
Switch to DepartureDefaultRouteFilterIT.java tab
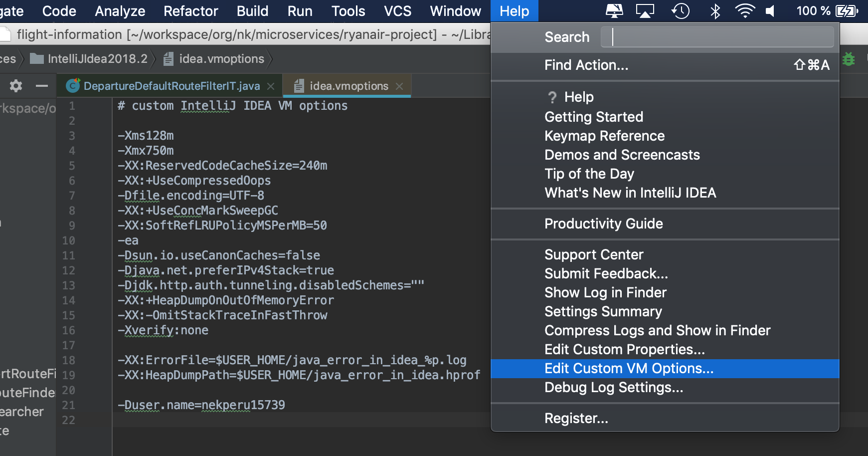coord(170,86)
